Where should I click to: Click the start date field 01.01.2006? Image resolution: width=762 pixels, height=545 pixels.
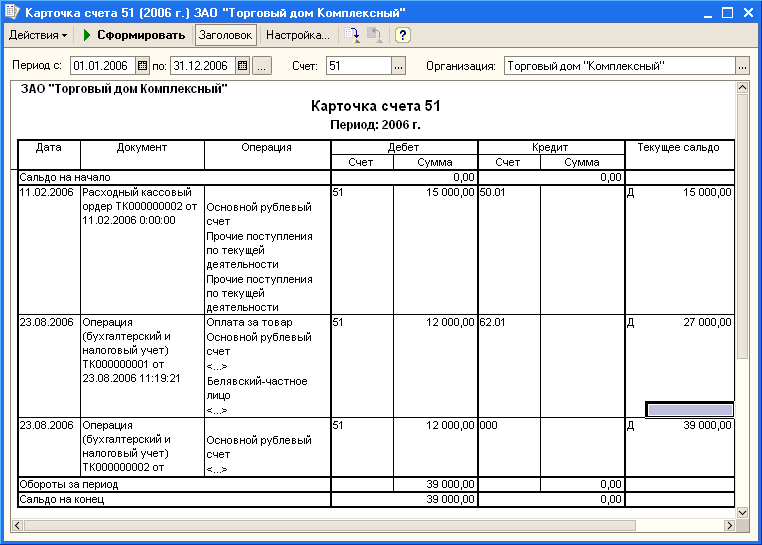[x=103, y=66]
